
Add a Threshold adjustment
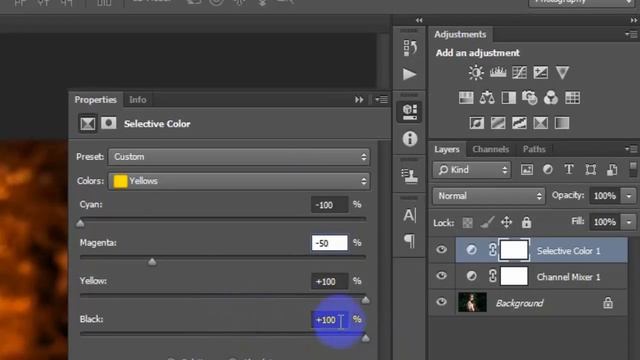point(519,123)
